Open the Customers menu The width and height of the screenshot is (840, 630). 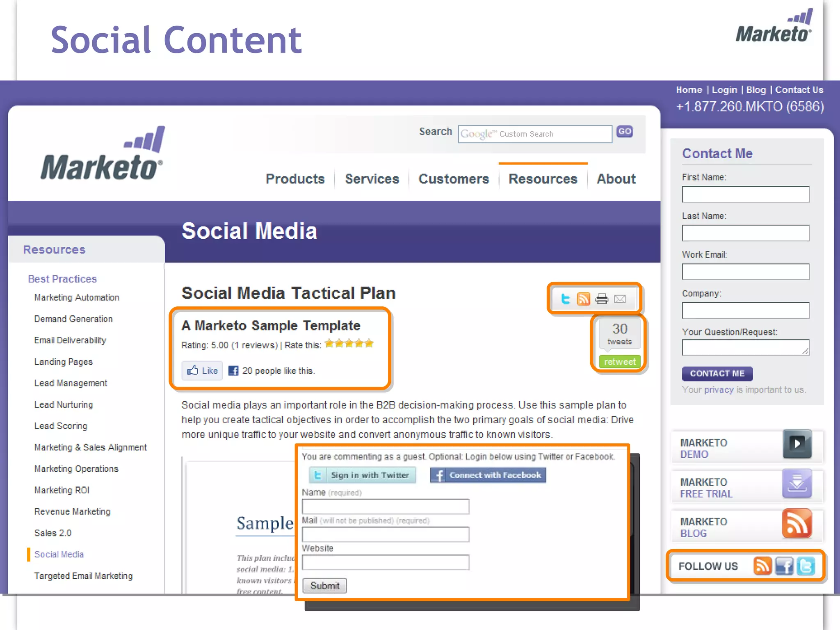coord(454,179)
